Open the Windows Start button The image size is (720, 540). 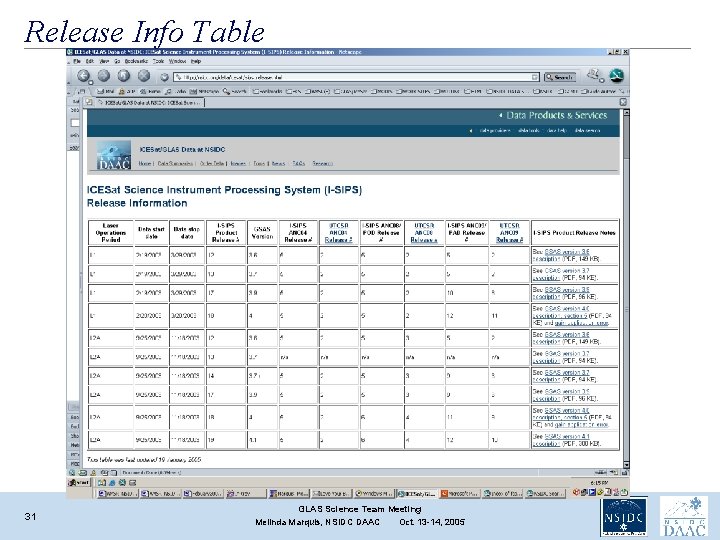click(79, 483)
